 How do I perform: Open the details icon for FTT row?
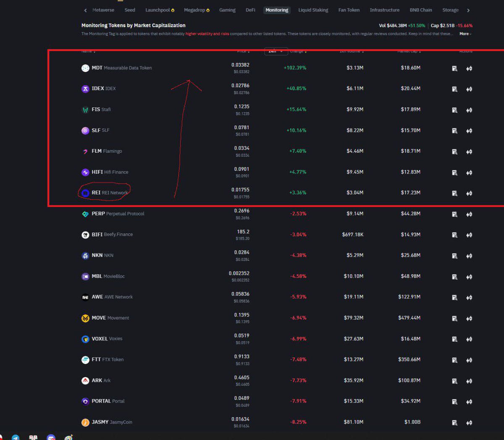point(454,360)
